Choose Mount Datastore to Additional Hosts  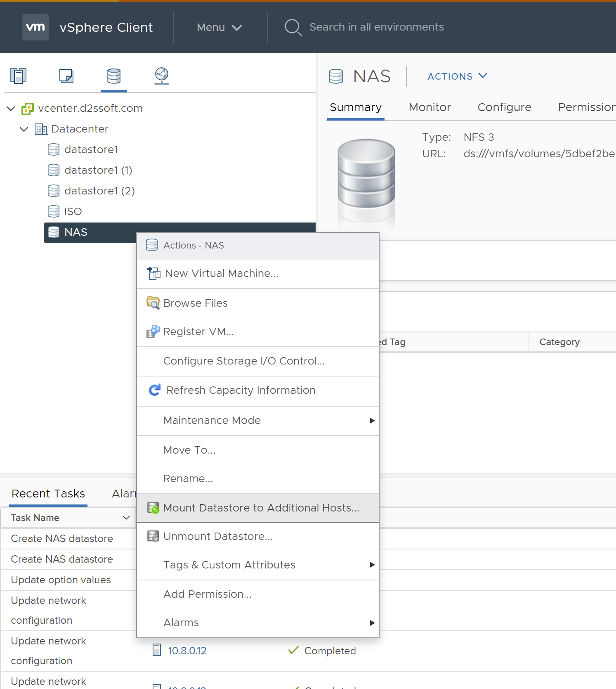coord(261,508)
